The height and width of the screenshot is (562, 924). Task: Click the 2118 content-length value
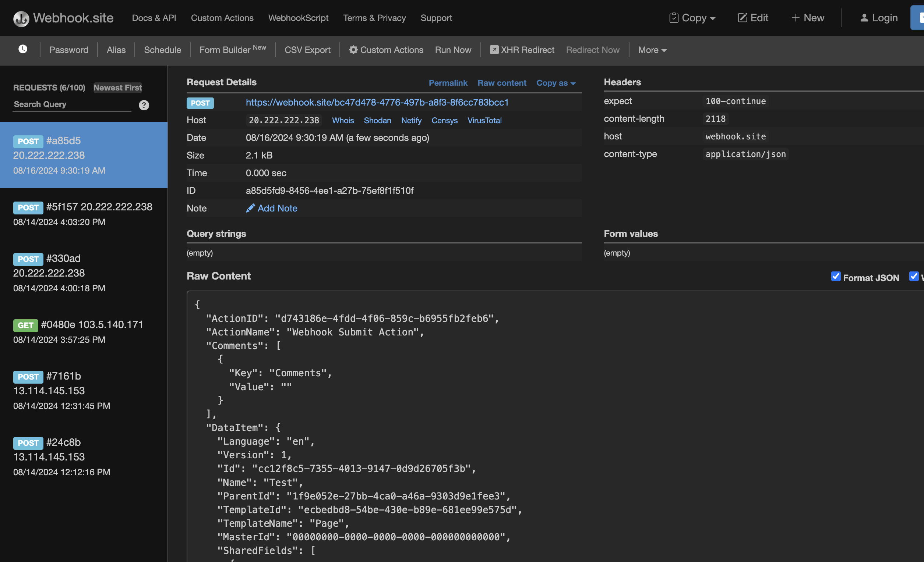(716, 119)
